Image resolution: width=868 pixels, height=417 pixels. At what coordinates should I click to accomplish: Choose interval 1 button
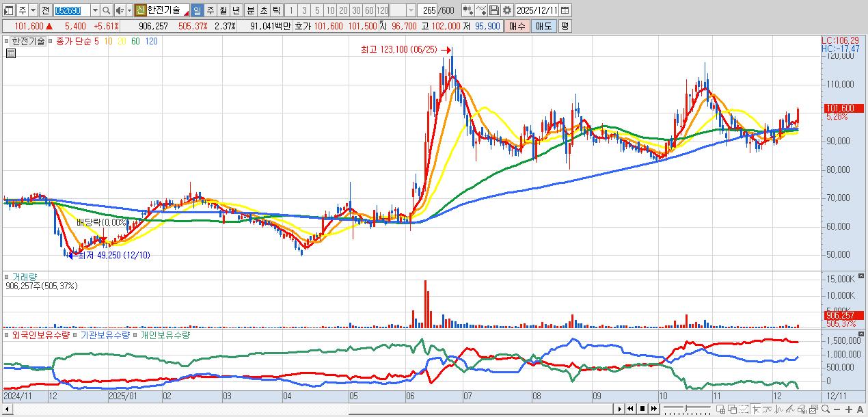pos(291,10)
